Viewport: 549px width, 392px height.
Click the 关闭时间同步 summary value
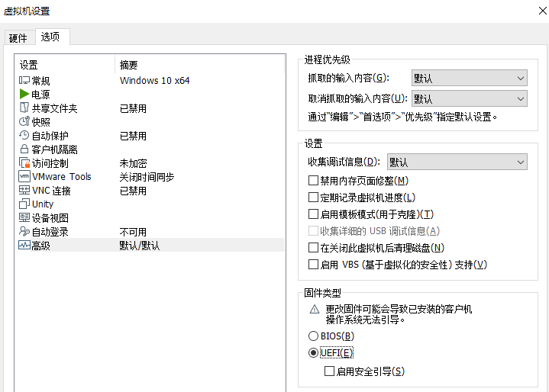(x=147, y=177)
